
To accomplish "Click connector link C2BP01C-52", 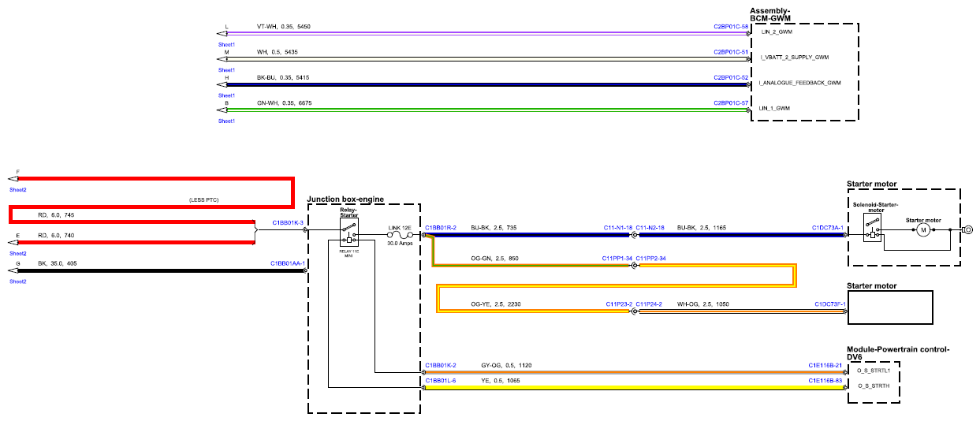I will [731, 77].
